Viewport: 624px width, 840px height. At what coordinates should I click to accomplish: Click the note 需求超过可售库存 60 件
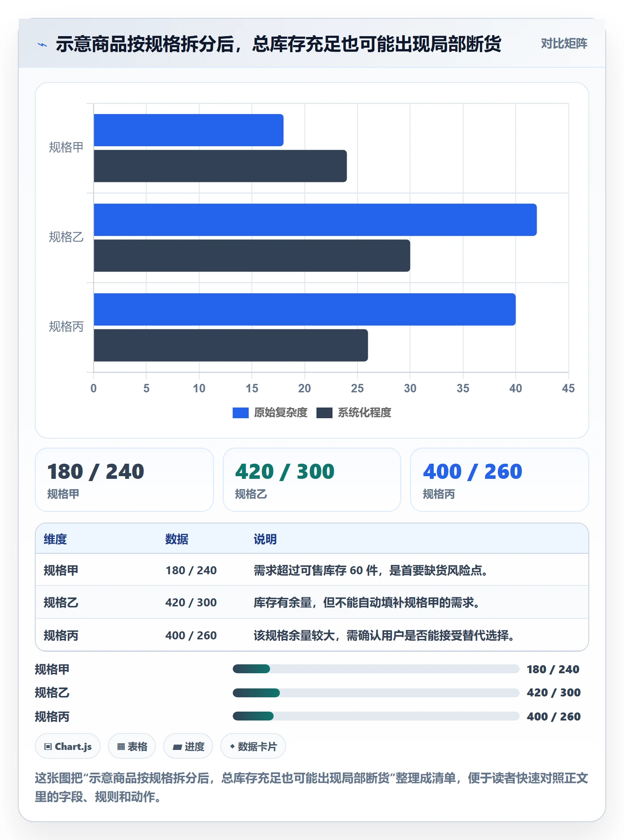(371, 570)
